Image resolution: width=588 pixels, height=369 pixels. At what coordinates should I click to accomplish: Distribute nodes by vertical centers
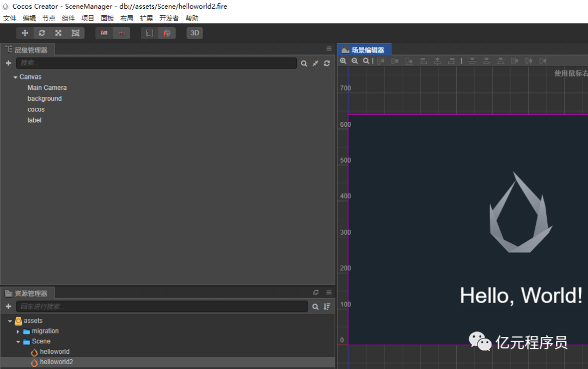(x=486, y=61)
